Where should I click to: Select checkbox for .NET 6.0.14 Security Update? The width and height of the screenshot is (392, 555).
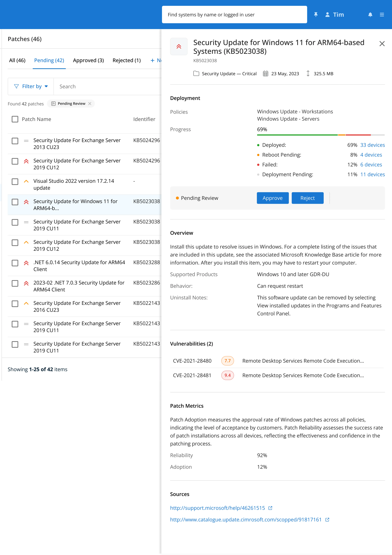pos(15,263)
